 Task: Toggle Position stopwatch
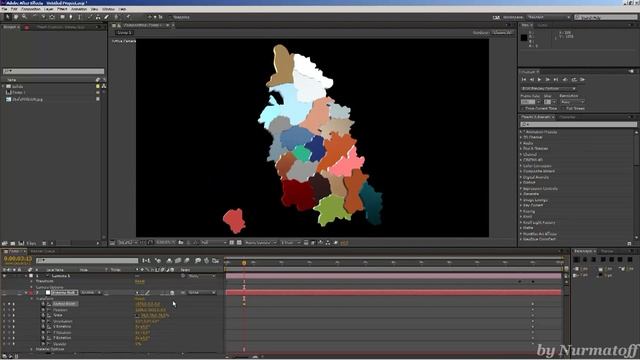click(43, 310)
